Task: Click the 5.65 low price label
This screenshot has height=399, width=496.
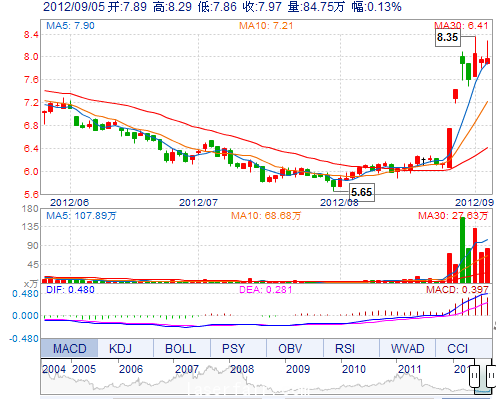Action: click(362, 192)
